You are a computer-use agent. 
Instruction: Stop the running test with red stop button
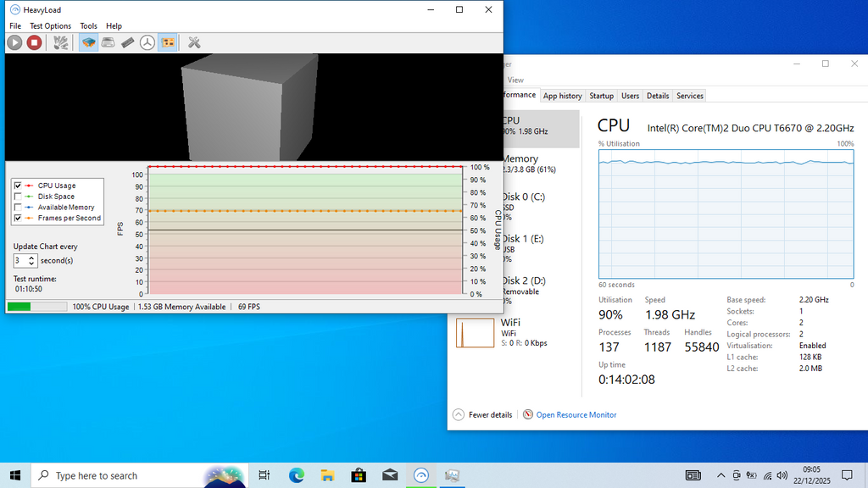pyautogui.click(x=34, y=42)
